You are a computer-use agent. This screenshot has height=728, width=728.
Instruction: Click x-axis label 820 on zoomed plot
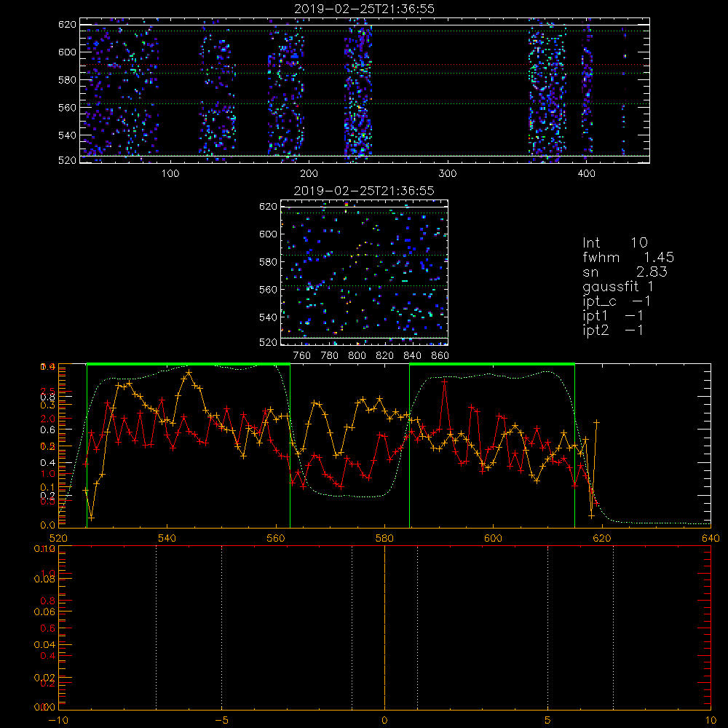pos(385,356)
